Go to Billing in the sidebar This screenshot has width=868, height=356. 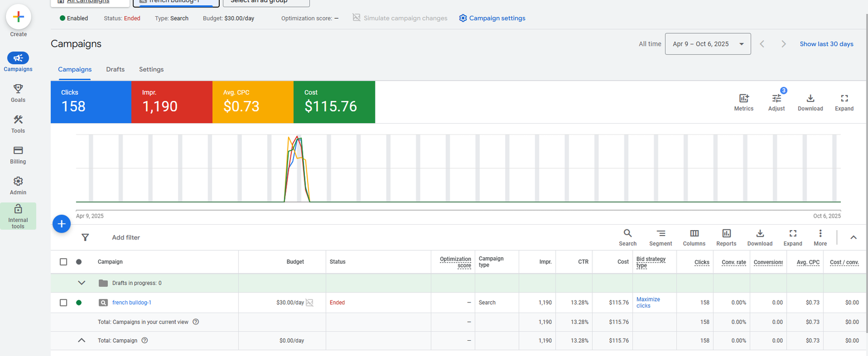[18, 151]
